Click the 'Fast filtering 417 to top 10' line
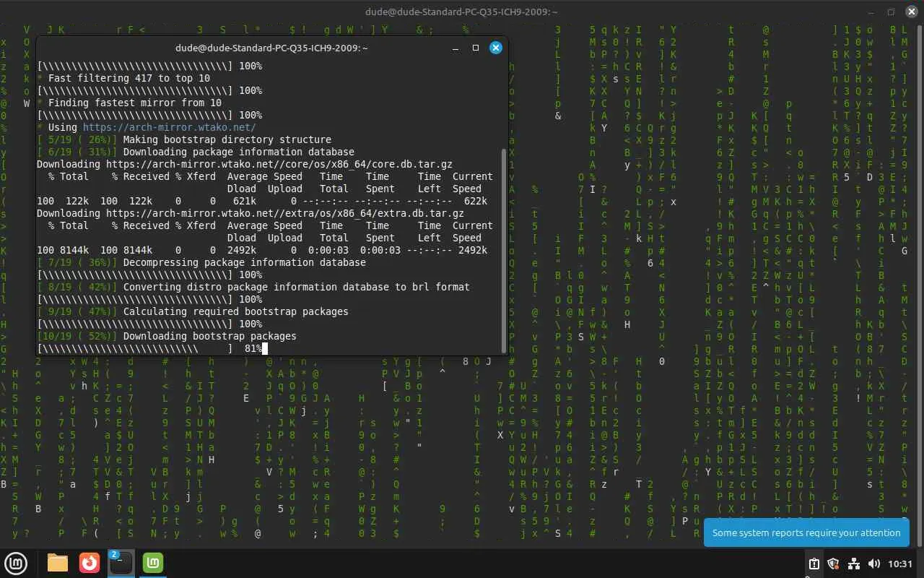The image size is (924, 578). pos(123,78)
